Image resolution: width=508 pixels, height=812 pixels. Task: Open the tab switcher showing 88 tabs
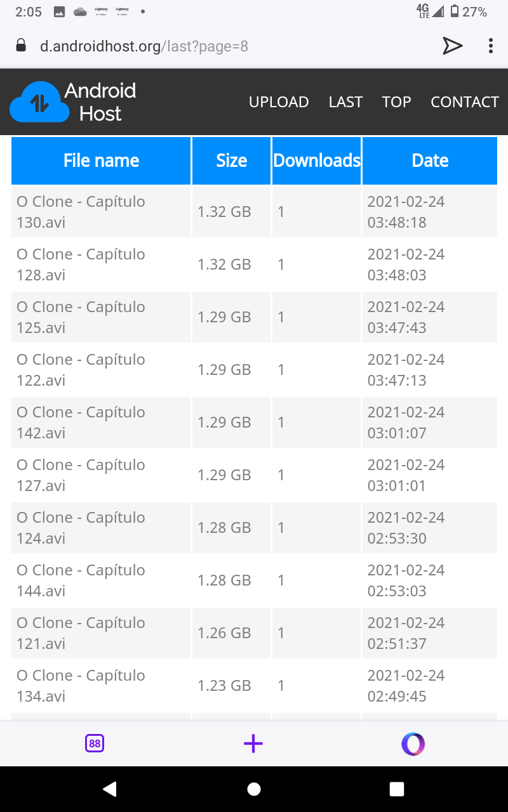click(x=95, y=743)
